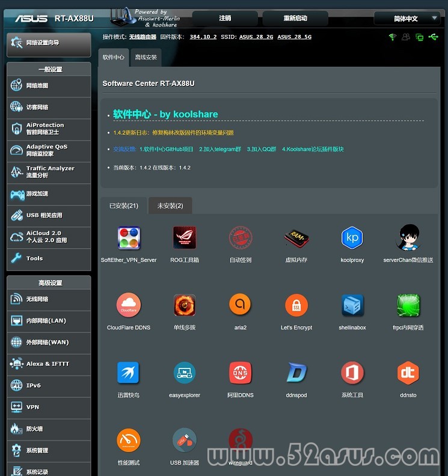Open 网络地图 in the sidebar
The height and width of the screenshot is (476, 448).
tap(49, 86)
